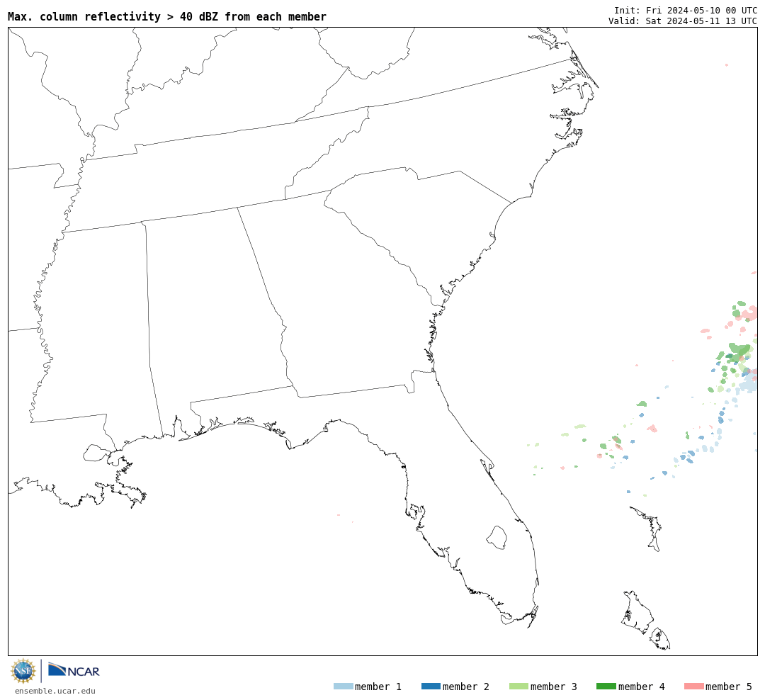Click the member 1 light blue swatch
Viewport: 765px width, 700px height.
coord(343,687)
